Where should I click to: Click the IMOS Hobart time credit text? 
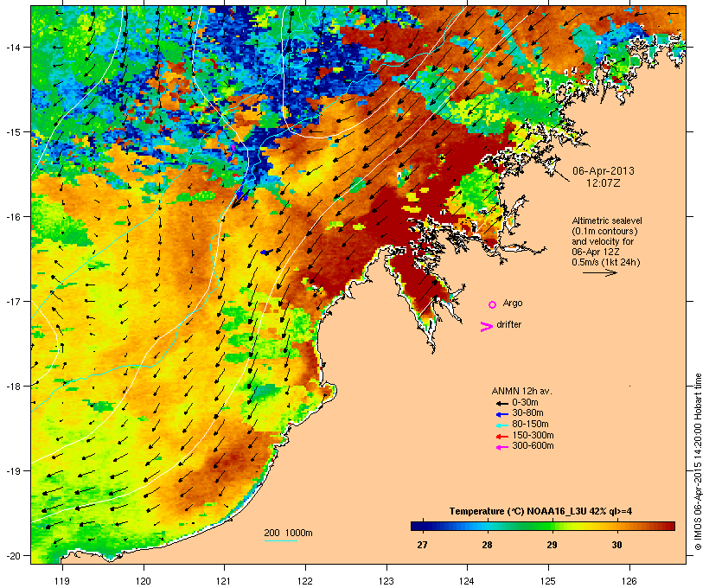698,462
